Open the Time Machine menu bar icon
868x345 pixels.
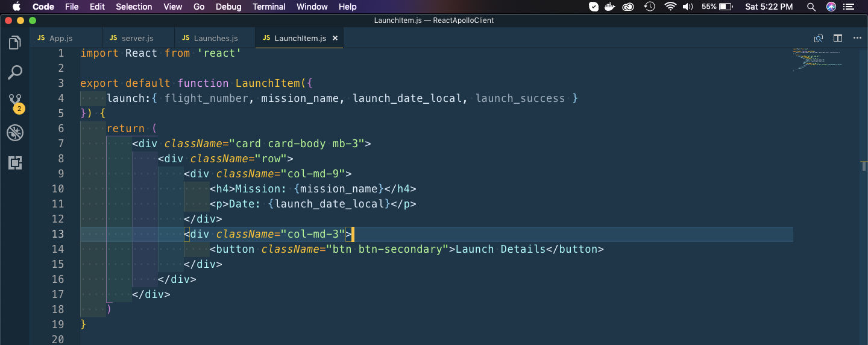pyautogui.click(x=649, y=7)
